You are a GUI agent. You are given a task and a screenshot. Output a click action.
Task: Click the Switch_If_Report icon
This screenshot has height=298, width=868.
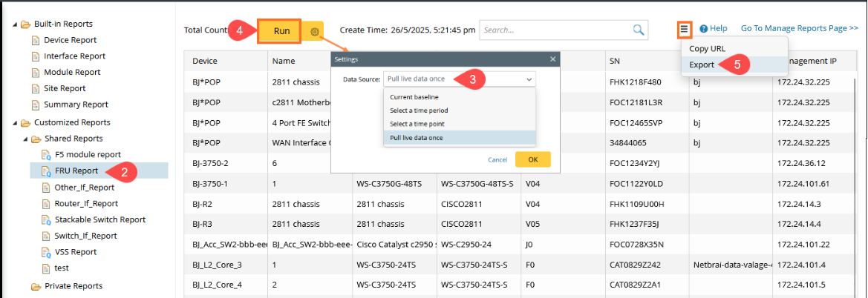46,236
